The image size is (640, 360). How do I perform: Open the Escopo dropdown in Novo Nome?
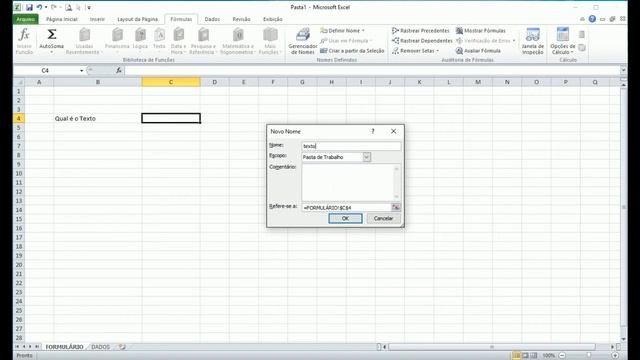coord(367,157)
